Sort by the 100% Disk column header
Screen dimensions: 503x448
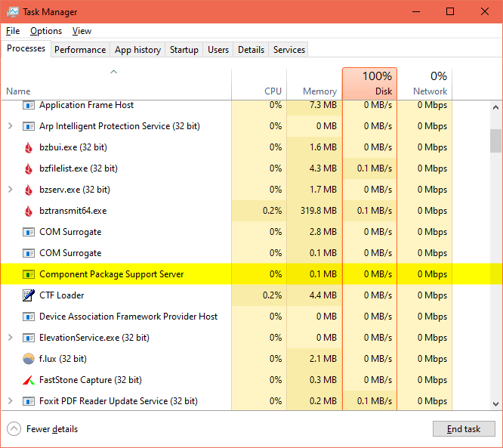[369, 84]
